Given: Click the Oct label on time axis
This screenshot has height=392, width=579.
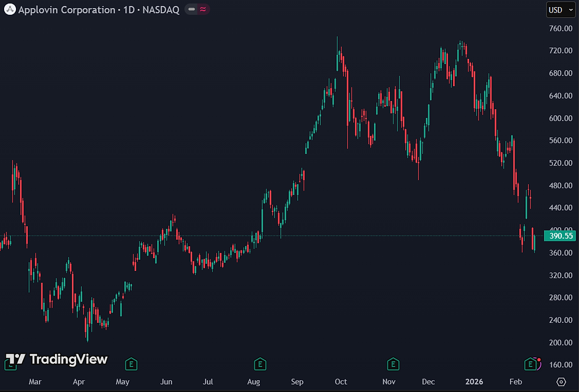Looking at the screenshot, I should 341,381.
